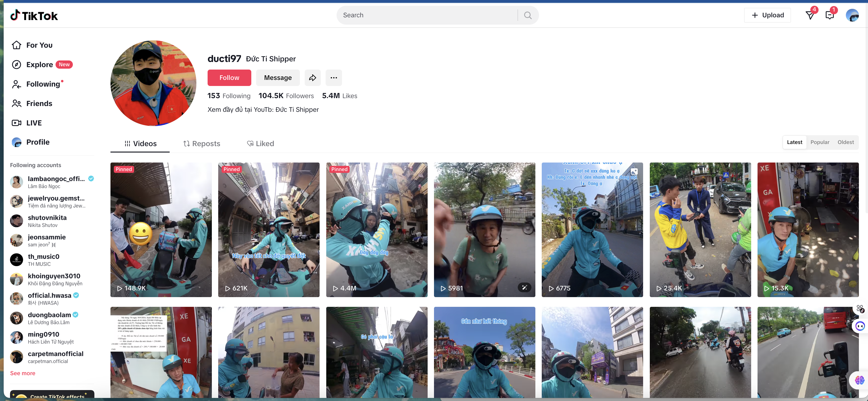The width and height of the screenshot is (868, 401).
Task: Expand search options with the magnifier
Action: [x=527, y=15]
